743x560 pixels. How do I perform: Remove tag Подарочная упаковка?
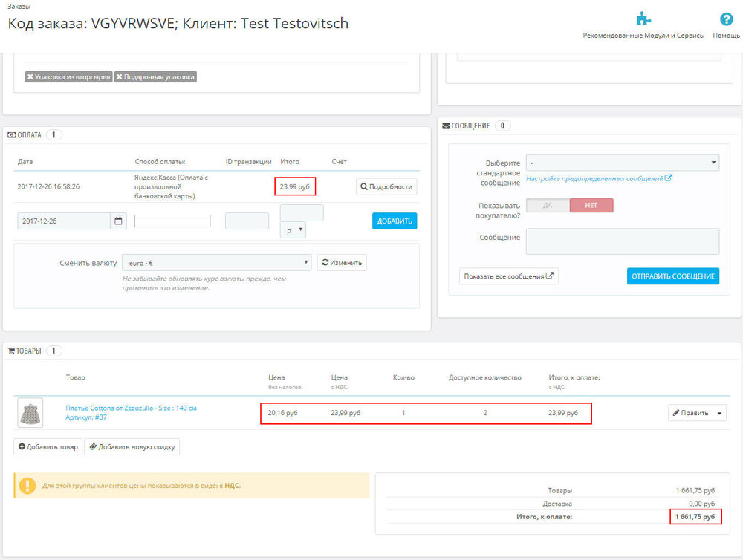point(120,76)
